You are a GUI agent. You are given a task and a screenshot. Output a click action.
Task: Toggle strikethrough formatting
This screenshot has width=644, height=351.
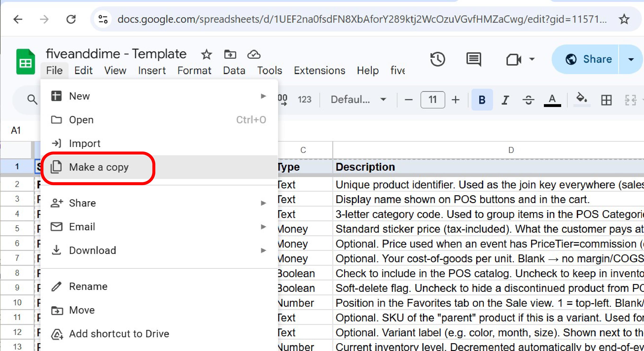click(528, 100)
